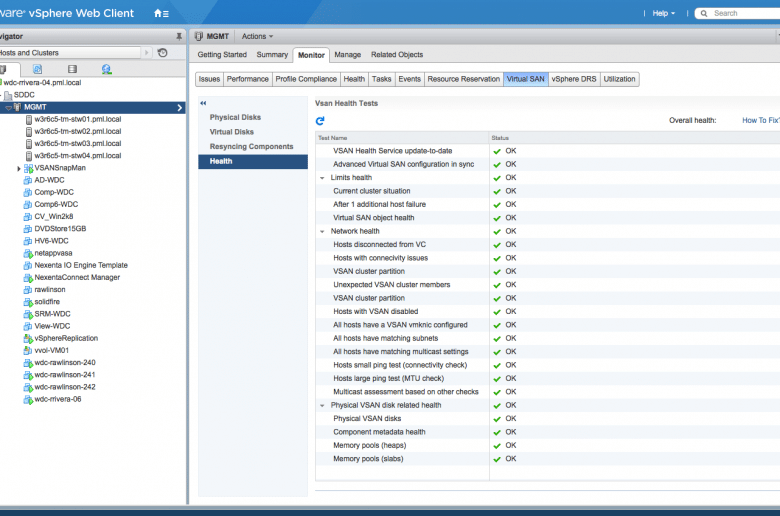Viewport: 780px width, 516px height.
Task: Select wdc-rrivera-04.pml.local vCenter node
Action: tap(42, 83)
